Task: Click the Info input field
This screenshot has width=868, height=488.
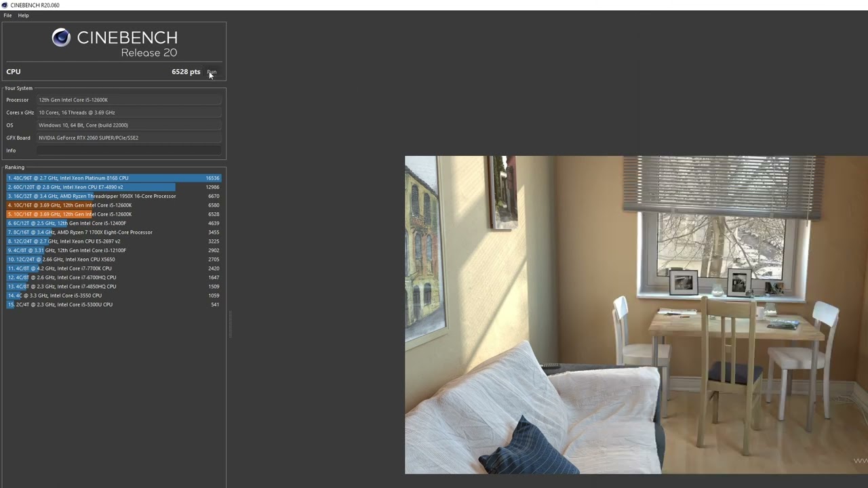Action: 129,150
